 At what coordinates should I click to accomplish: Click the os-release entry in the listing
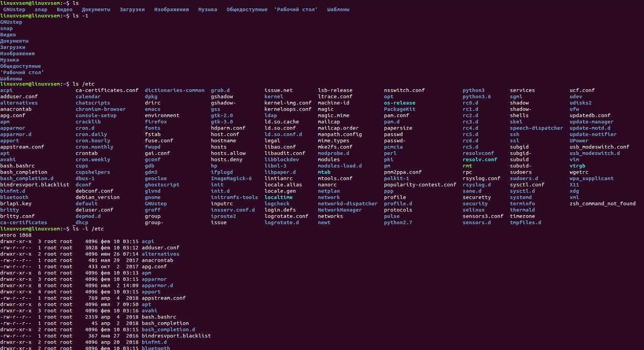[399, 103]
